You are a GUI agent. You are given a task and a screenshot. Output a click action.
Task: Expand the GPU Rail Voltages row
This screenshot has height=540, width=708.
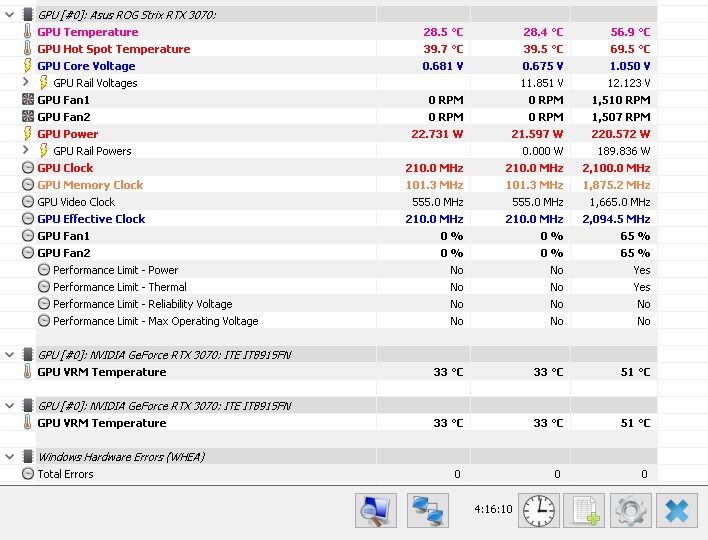pos(26,82)
